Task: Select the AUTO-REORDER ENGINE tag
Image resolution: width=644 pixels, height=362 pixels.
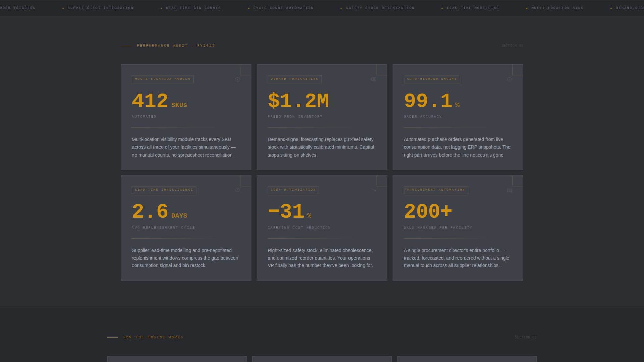Action: [432, 79]
